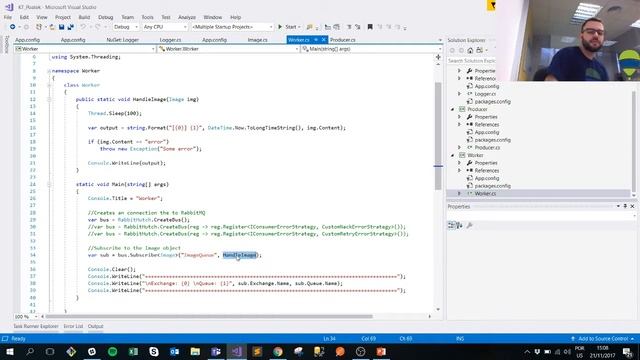Image resolution: width=640 pixels, height=360 pixels.
Task: Open Task View on the taskbar
Action: click(x=50, y=351)
